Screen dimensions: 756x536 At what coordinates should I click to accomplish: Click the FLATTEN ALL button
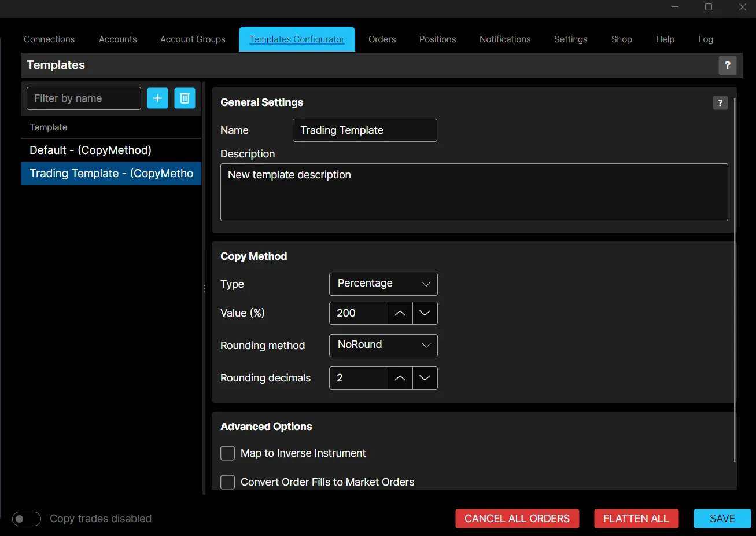(x=636, y=519)
